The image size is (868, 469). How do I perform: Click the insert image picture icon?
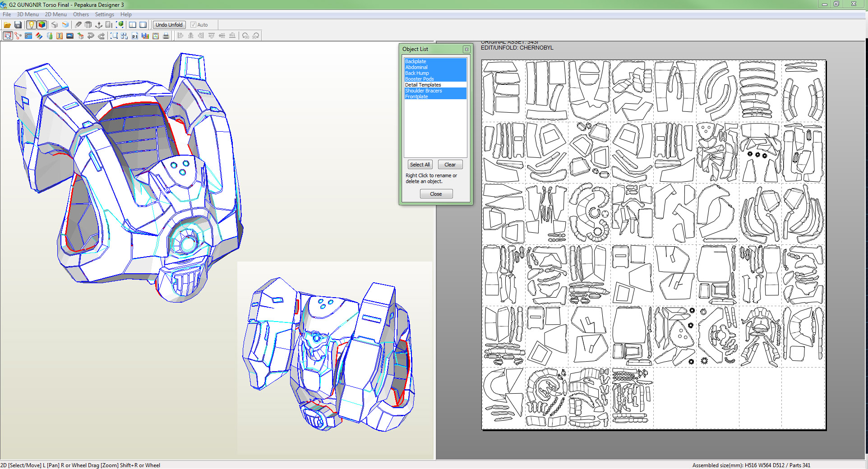click(70, 36)
